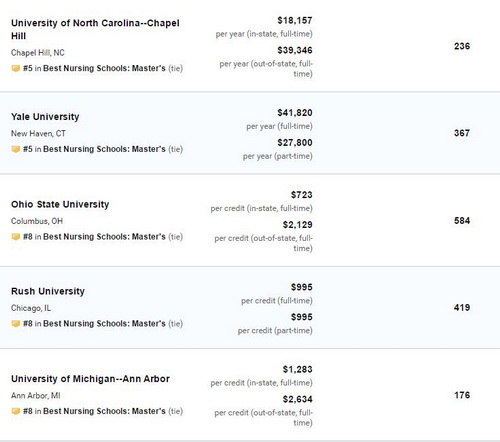The width and height of the screenshot is (500, 442).
Task: Select the $18,157 in-state tuition for UNC
Action: click(x=295, y=21)
